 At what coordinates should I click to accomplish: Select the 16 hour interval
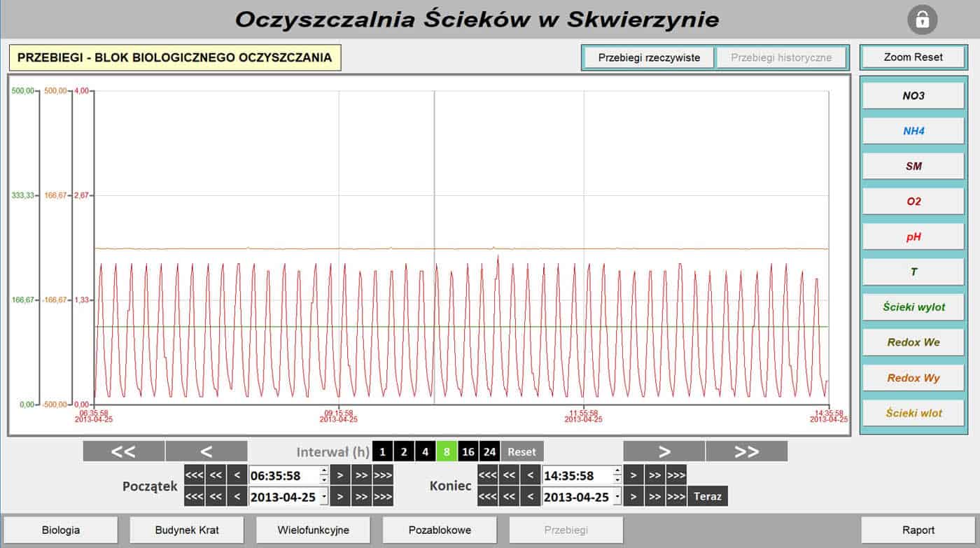(468, 452)
